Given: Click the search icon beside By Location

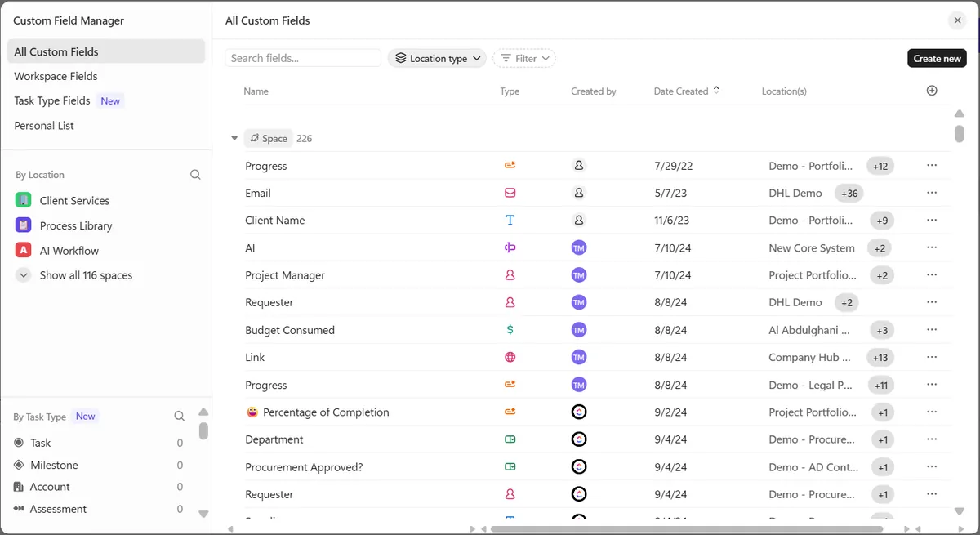Looking at the screenshot, I should click(195, 175).
